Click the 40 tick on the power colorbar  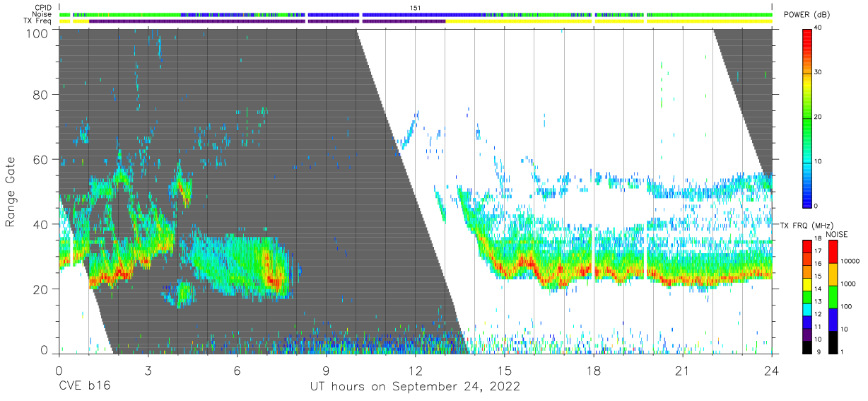[x=819, y=28]
